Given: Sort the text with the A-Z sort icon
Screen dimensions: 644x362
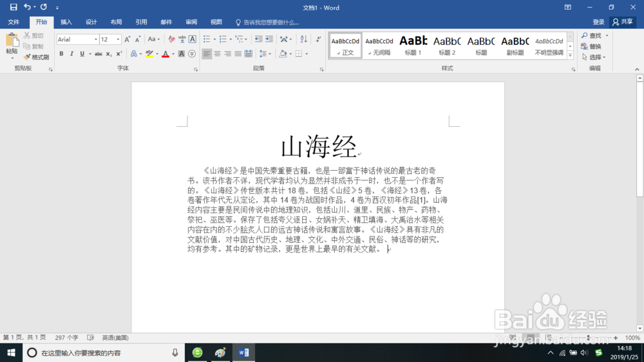Looking at the screenshot, I should coord(303,39).
